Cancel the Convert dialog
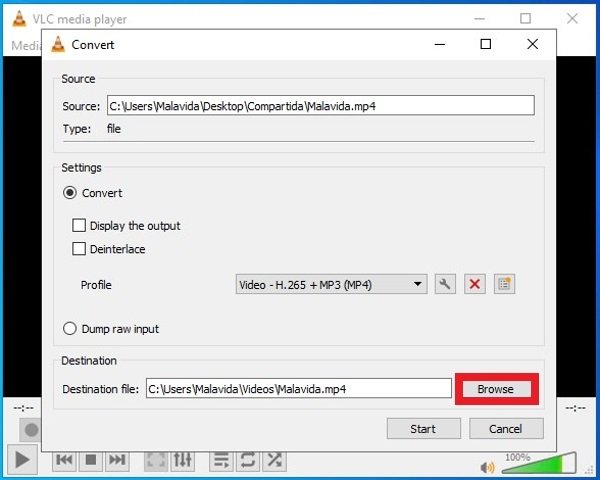The width and height of the screenshot is (600, 480). (506, 429)
